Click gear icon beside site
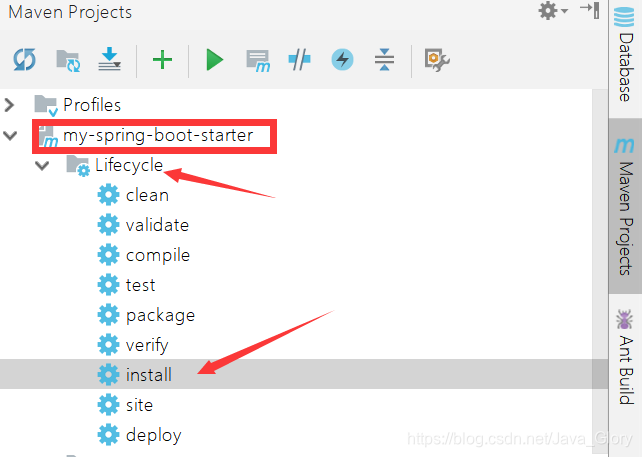 [109, 405]
